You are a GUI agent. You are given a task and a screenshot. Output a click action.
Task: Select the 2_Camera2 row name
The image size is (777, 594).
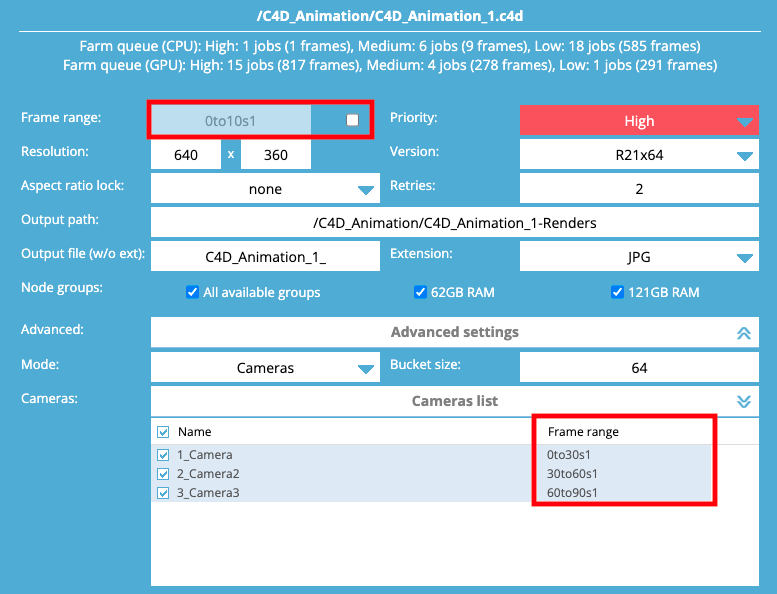pos(208,474)
